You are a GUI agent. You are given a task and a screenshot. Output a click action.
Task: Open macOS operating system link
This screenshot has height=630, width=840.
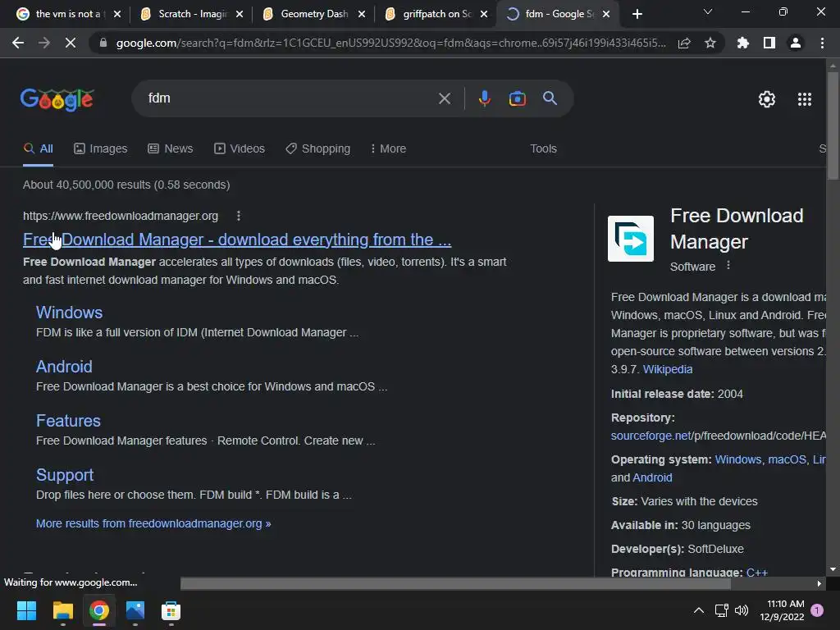(787, 459)
